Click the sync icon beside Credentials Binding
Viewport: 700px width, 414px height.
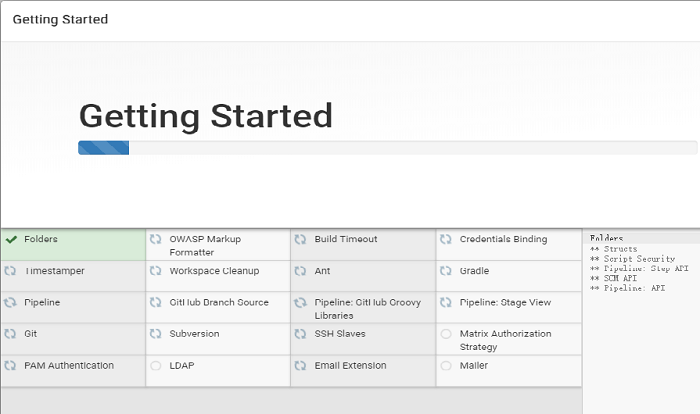click(x=445, y=240)
